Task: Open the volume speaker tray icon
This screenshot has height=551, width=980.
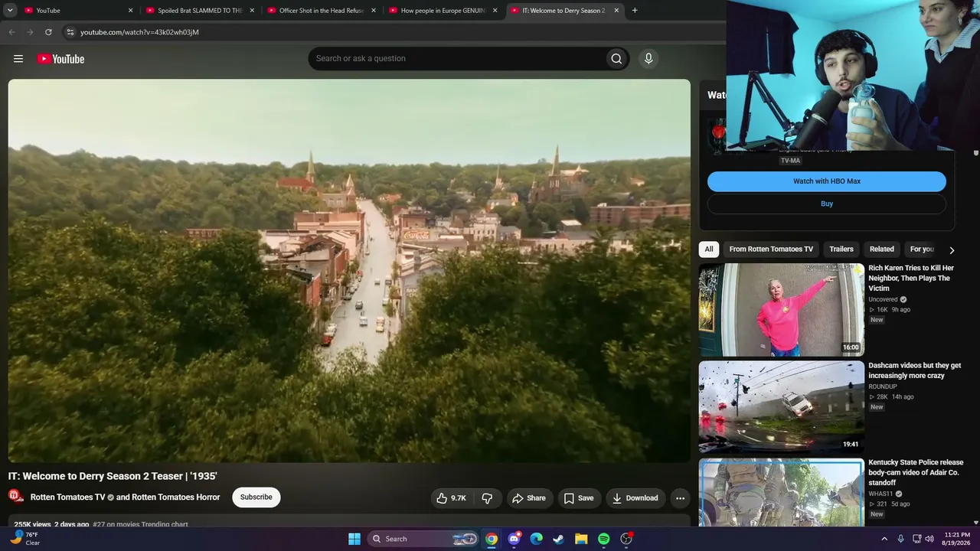Action: point(929,539)
